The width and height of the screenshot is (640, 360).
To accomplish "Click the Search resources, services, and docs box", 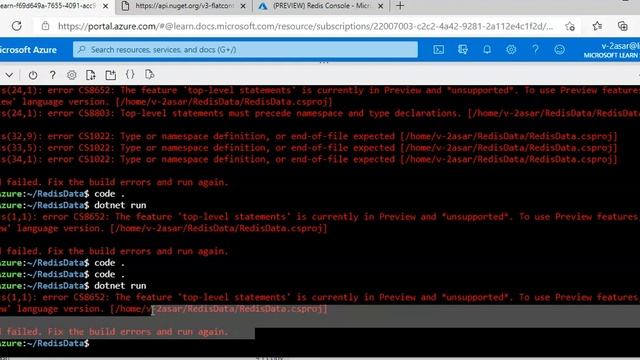I will coord(245,50).
